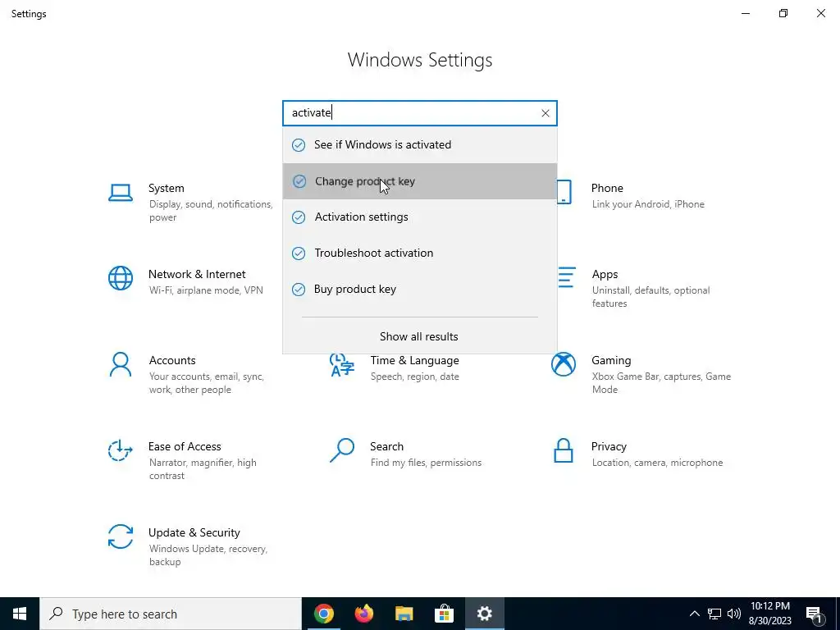Open the Search category title
Image resolution: width=840 pixels, height=630 pixels.
[x=387, y=446]
